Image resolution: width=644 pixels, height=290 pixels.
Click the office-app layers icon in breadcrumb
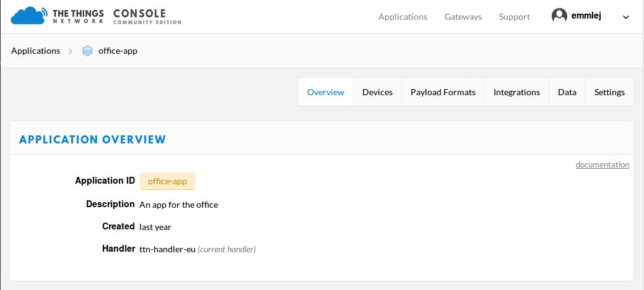coord(87,51)
